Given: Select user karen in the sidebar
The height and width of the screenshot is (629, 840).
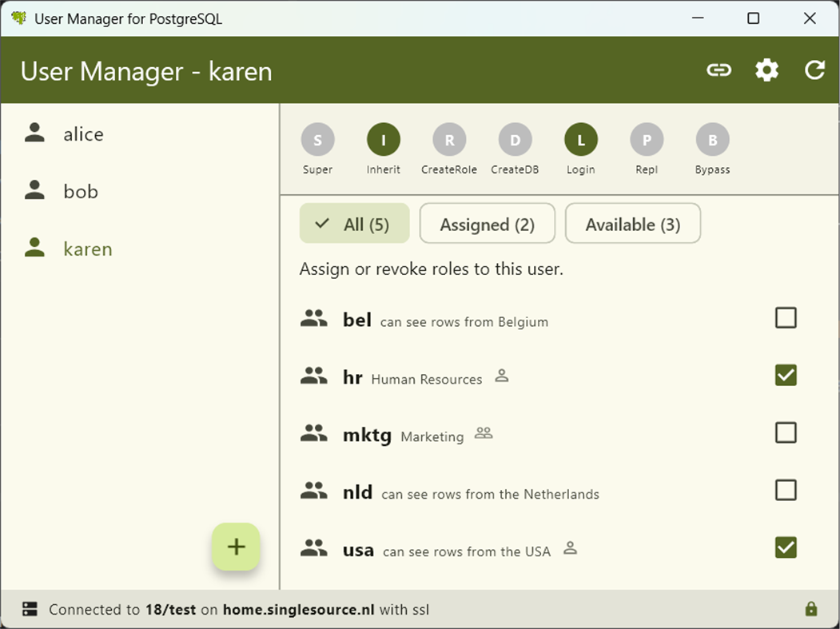Looking at the screenshot, I should 140,248.
